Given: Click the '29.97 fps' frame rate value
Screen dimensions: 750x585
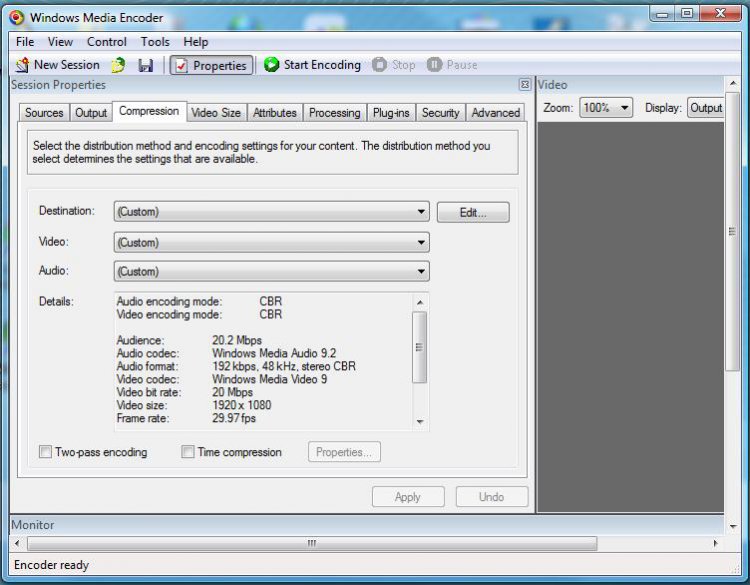Looking at the screenshot, I should pyautogui.click(x=234, y=418).
